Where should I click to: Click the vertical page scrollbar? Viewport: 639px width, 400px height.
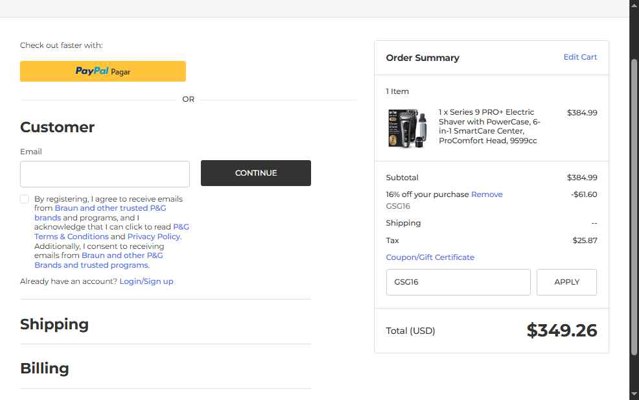pyautogui.click(x=634, y=208)
